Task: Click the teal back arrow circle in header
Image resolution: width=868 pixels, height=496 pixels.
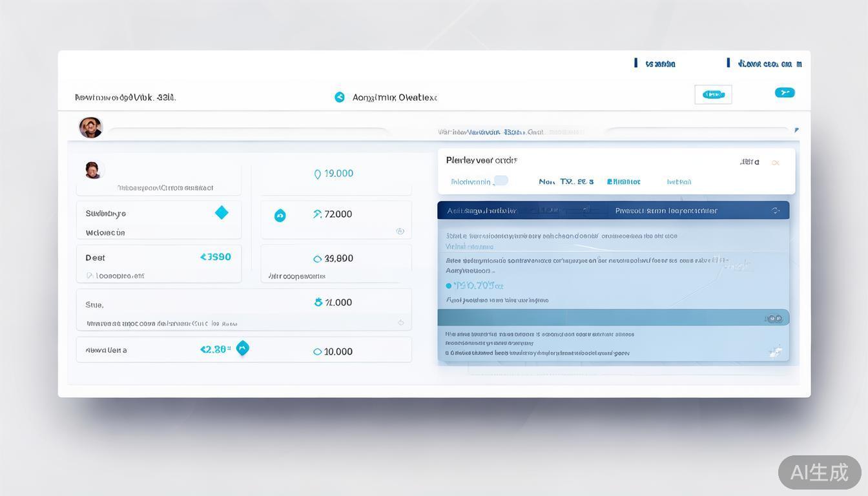Action: (x=340, y=98)
